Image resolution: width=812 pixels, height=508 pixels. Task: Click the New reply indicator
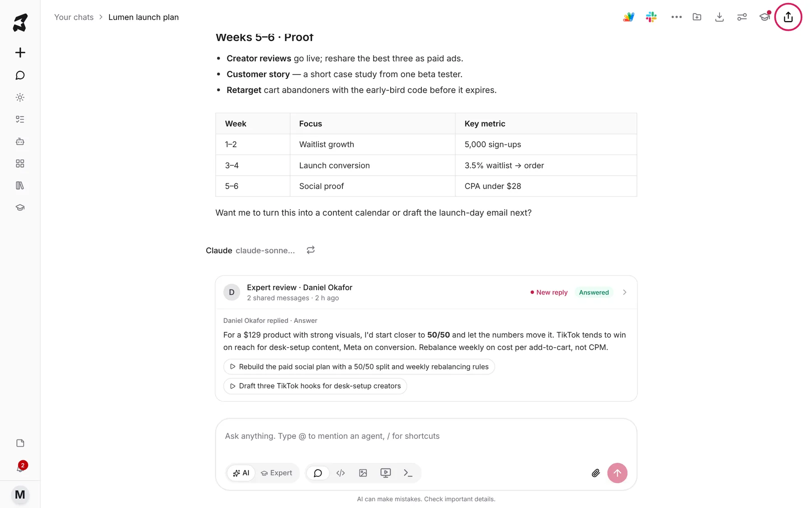[x=549, y=293]
